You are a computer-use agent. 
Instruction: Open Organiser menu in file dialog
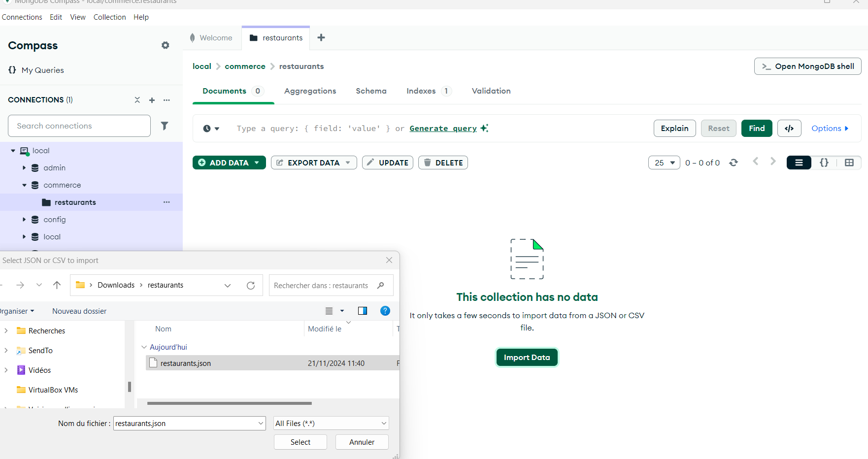(x=16, y=311)
